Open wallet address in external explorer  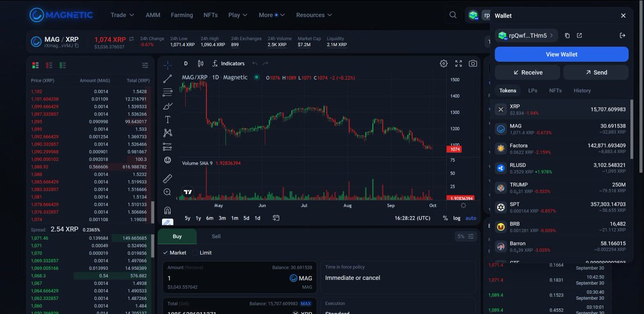click(x=580, y=35)
